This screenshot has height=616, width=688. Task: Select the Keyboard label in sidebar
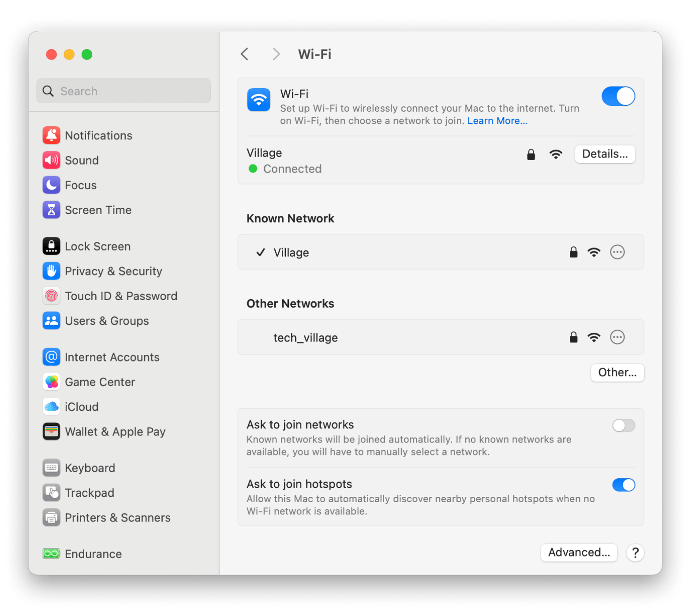pos(90,468)
